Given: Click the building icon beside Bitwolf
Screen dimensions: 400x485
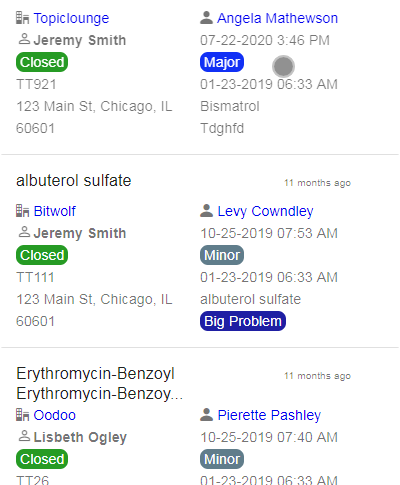Looking at the screenshot, I should pyautogui.click(x=23, y=211).
